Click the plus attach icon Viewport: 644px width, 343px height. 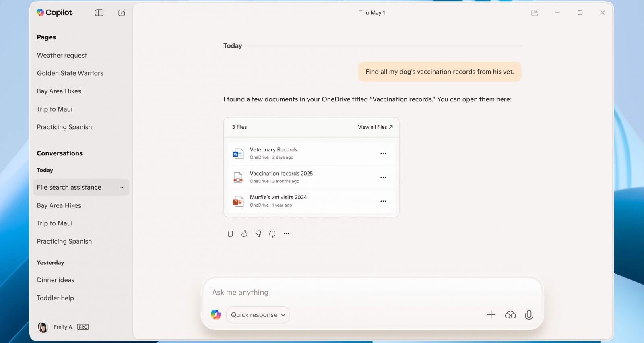(491, 315)
